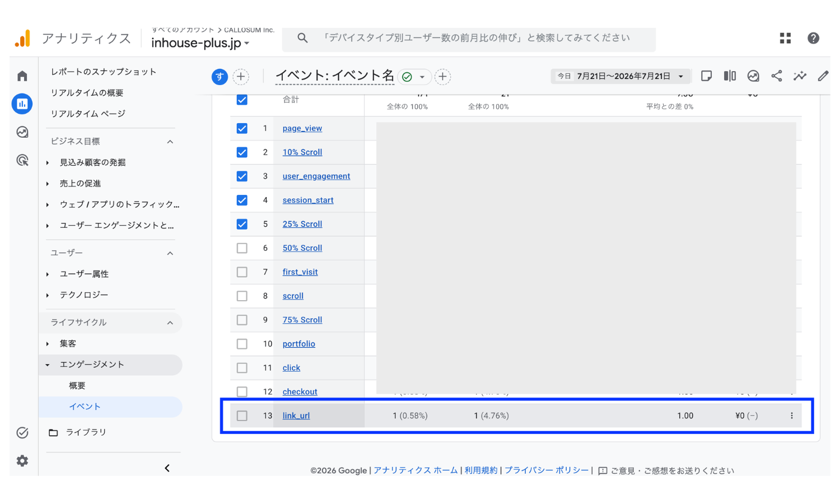840x504 pixels.
Task: Select イベント in sidebar
Action: 85,407
